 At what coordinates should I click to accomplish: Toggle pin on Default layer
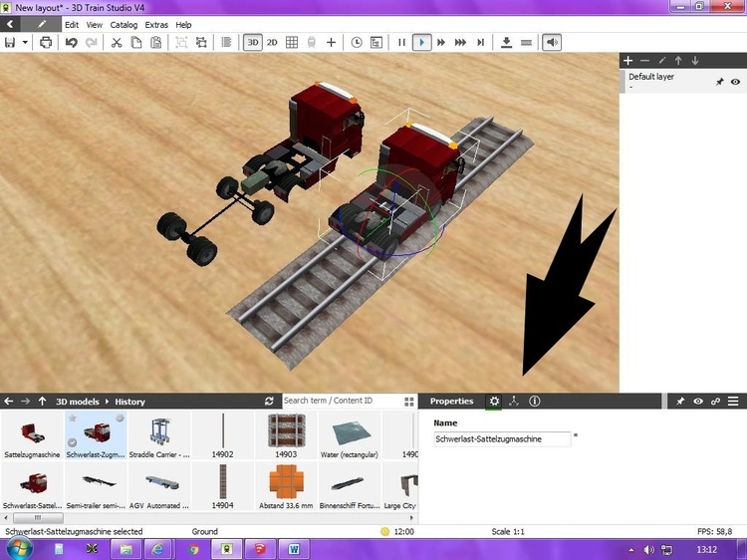(x=719, y=82)
